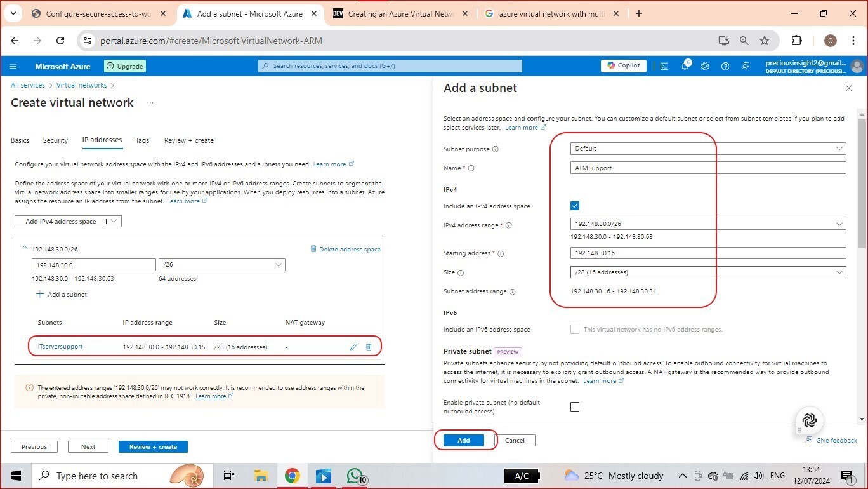Show info tooltip for Subnet purpose
This screenshot has width=868, height=489.
[x=496, y=149]
